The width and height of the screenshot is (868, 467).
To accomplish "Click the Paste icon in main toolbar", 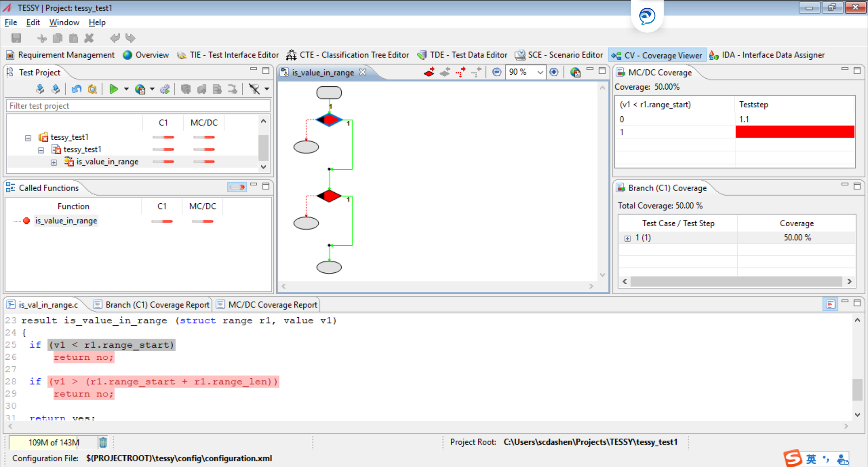I will point(74,38).
